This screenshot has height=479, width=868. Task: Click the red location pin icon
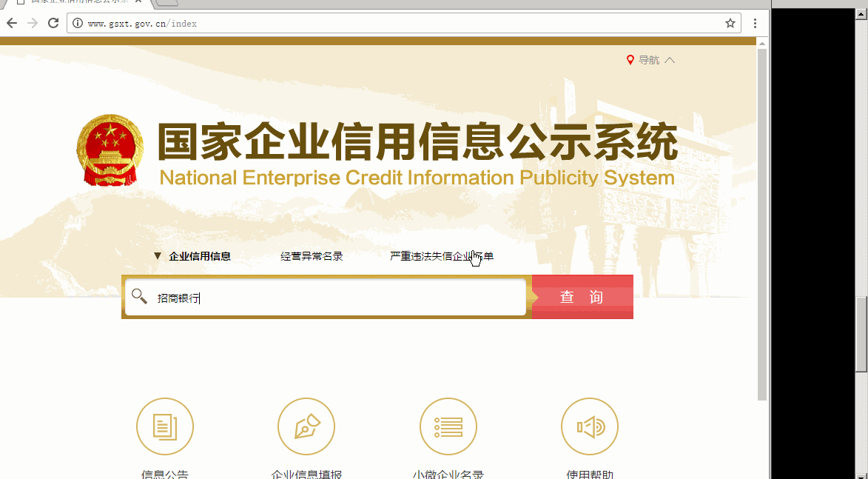(630, 60)
